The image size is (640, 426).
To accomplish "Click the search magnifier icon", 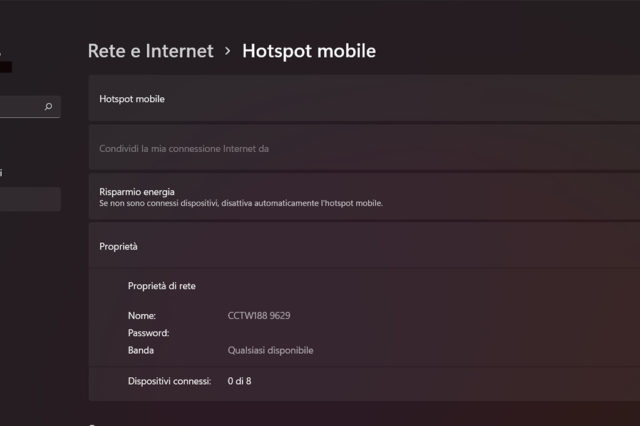I will 48,106.
